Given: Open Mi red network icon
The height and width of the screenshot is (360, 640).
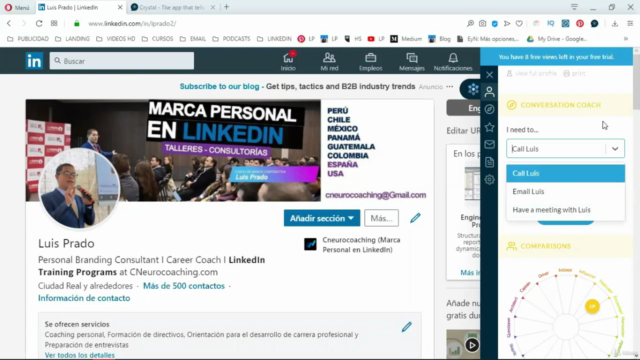Looking at the screenshot, I should point(329,61).
